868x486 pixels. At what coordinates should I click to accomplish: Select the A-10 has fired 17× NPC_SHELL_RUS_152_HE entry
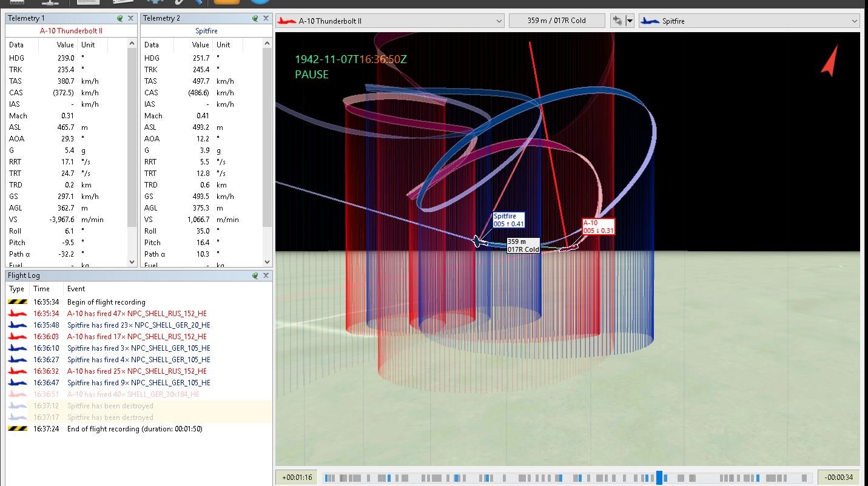click(138, 337)
